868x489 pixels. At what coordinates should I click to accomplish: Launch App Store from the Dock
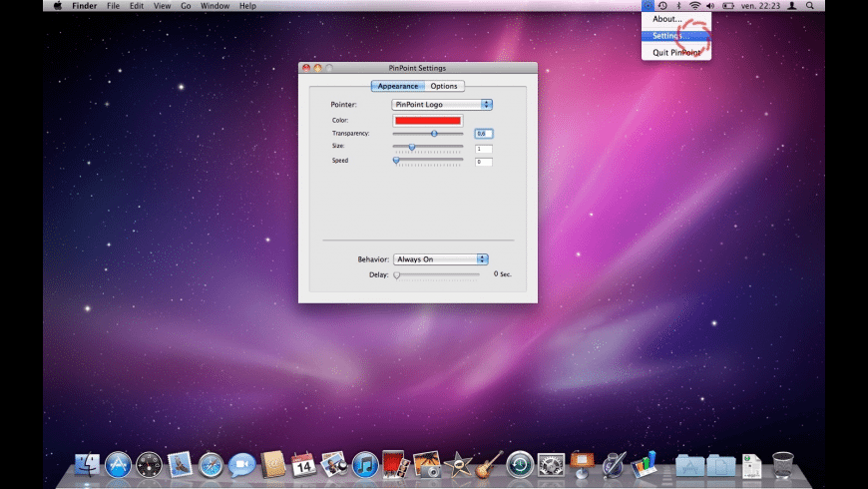(118, 465)
